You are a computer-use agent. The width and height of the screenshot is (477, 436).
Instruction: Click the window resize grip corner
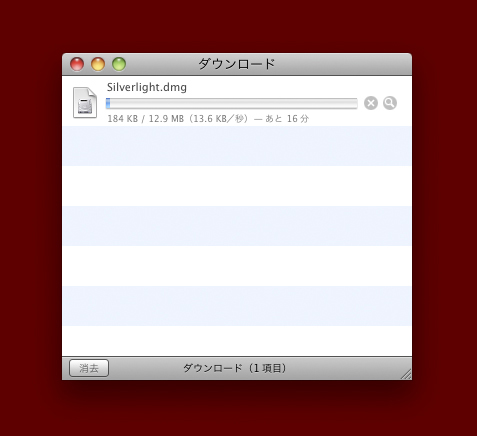pyautogui.click(x=406, y=374)
